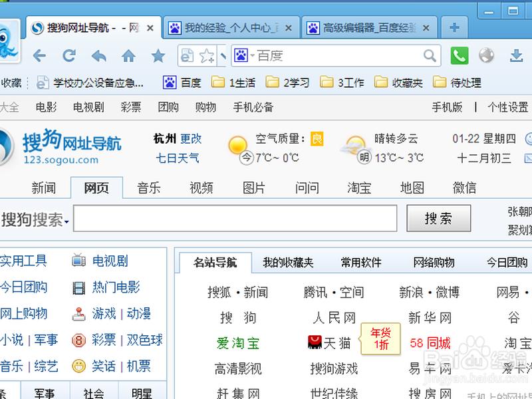532x399 pixels.
Task: Click 更改 to change city
Action: point(191,138)
